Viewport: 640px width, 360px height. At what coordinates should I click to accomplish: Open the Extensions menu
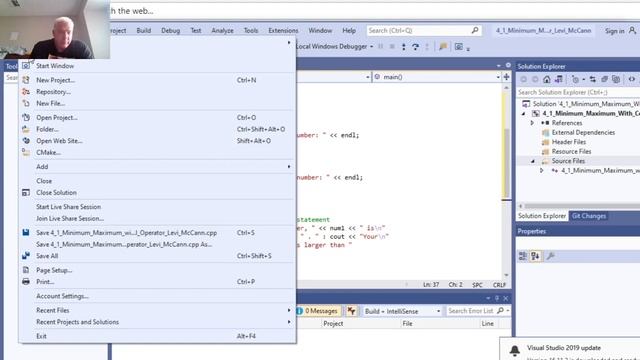pos(283,31)
